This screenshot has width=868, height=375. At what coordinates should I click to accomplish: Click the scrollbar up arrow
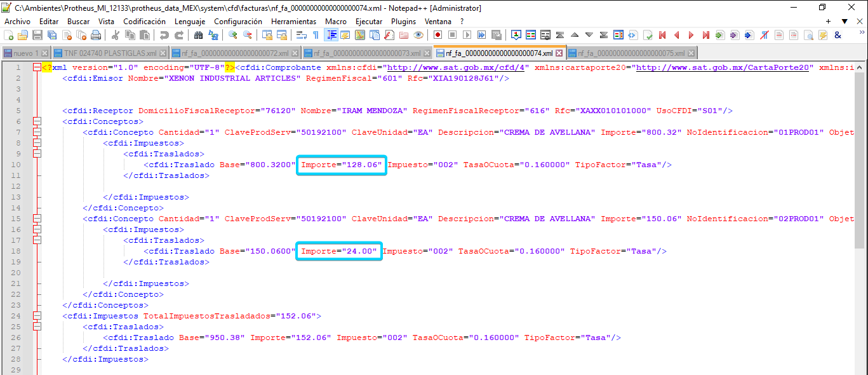coord(860,67)
